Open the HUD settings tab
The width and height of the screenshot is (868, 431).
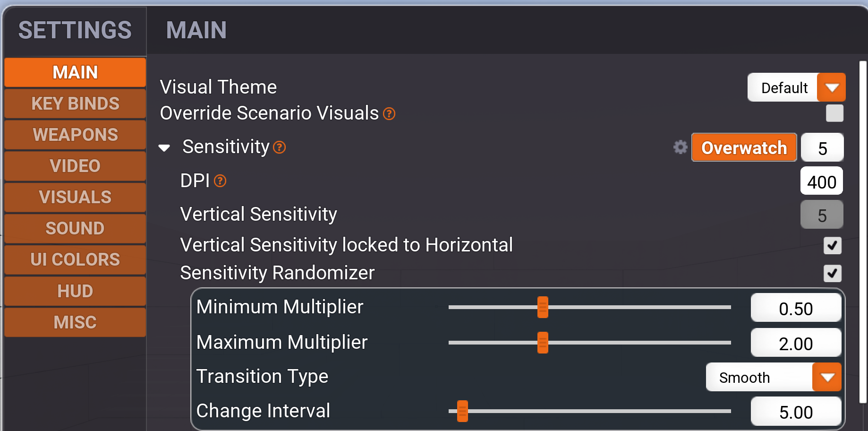coord(75,291)
